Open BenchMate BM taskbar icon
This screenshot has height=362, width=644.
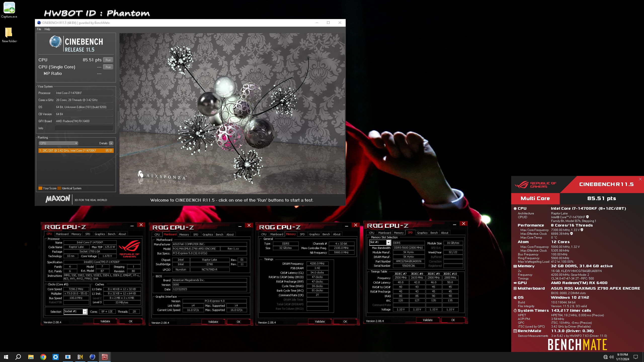[80, 357]
